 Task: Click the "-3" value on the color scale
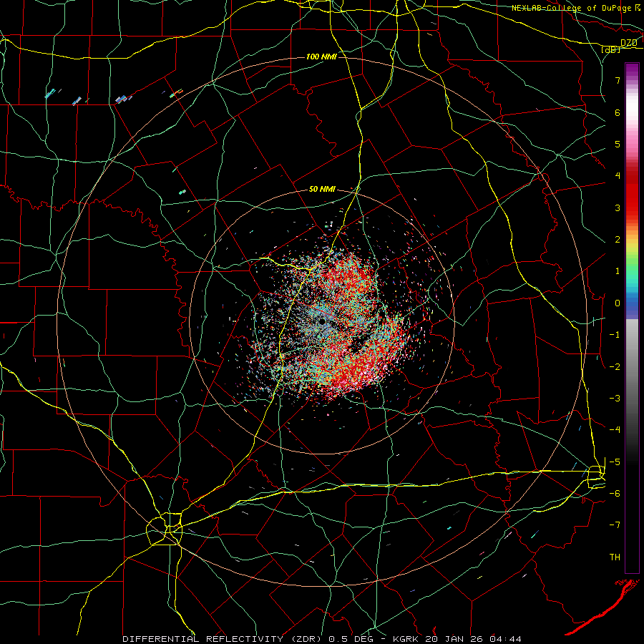point(615,399)
